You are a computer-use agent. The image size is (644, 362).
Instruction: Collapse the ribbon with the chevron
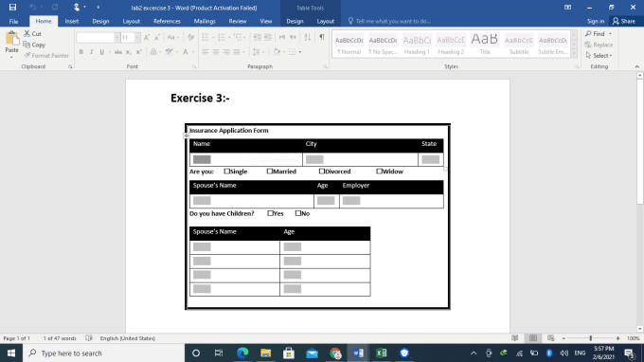click(636, 66)
